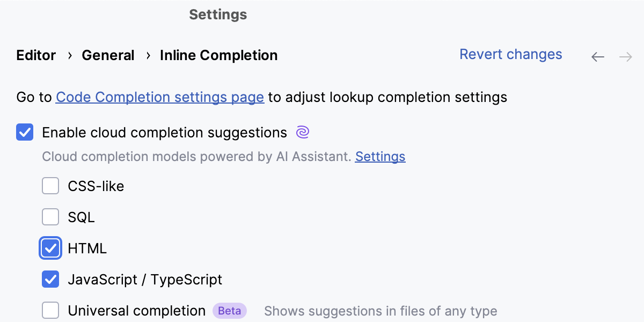
Task: Click Revert changes
Action: tap(510, 54)
